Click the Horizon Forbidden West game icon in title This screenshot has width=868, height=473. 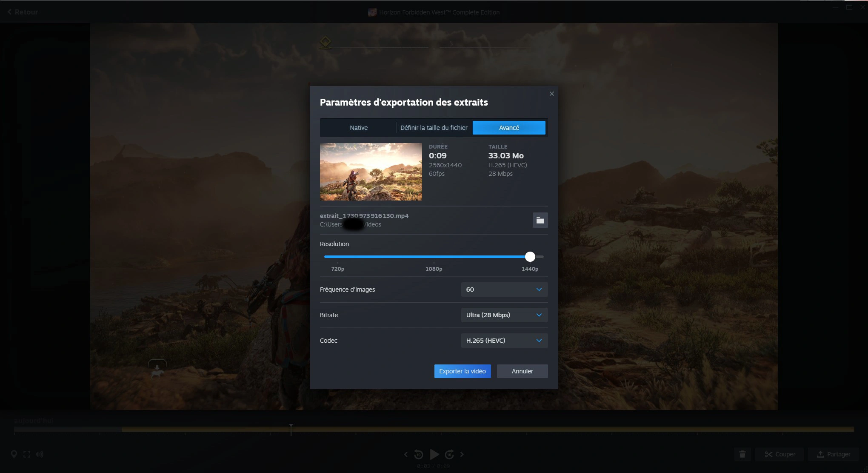pyautogui.click(x=372, y=12)
